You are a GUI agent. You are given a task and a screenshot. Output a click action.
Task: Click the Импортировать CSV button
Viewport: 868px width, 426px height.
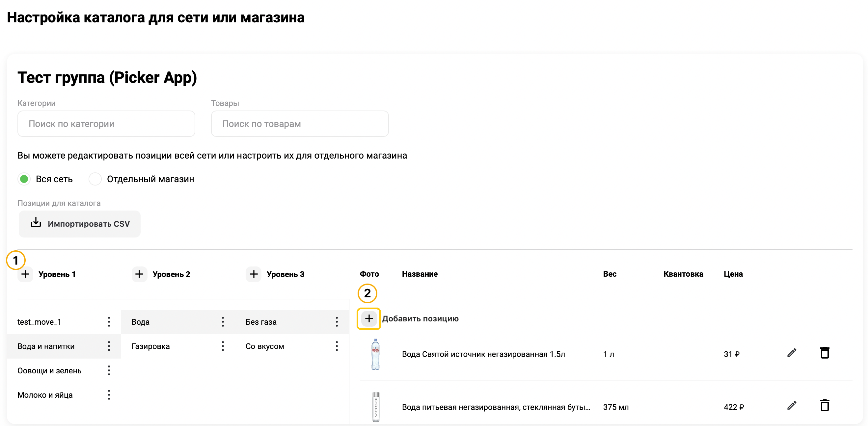(79, 224)
